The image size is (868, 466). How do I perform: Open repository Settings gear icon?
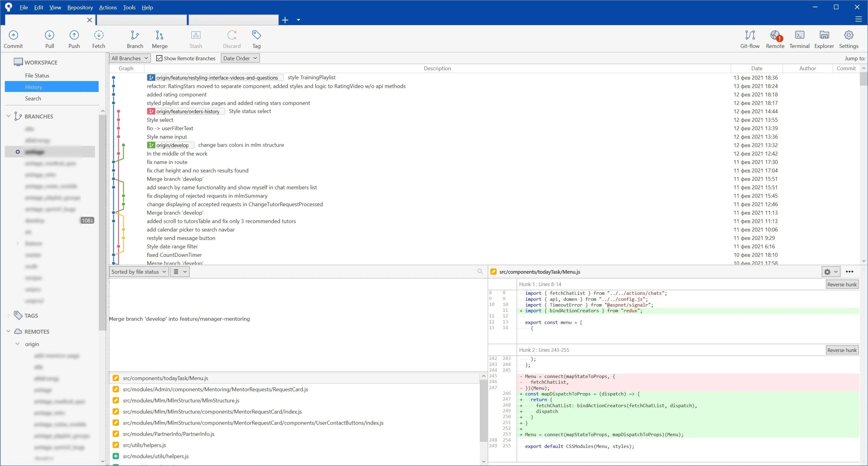(x=848, y=35)
